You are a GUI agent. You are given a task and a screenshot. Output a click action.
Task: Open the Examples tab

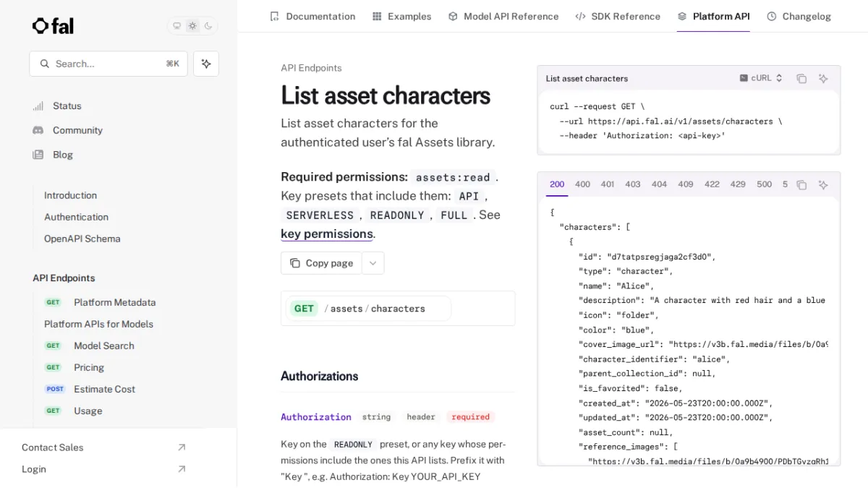(x=401, y=16)
